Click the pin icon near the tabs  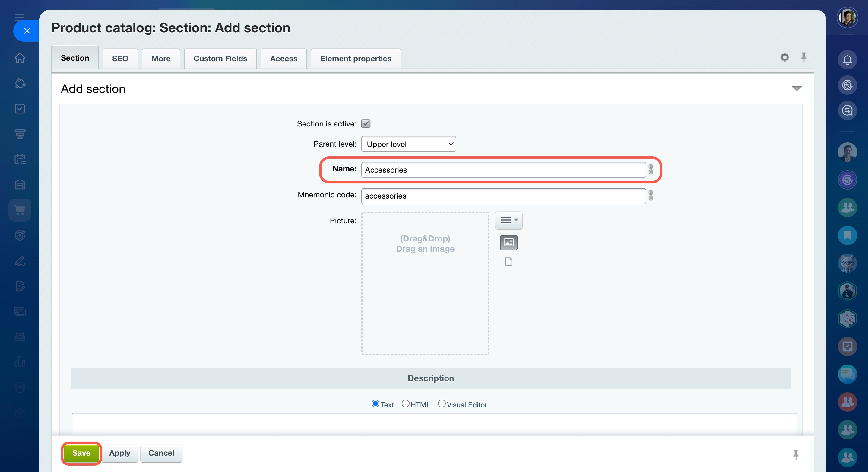tap(804, 57)
